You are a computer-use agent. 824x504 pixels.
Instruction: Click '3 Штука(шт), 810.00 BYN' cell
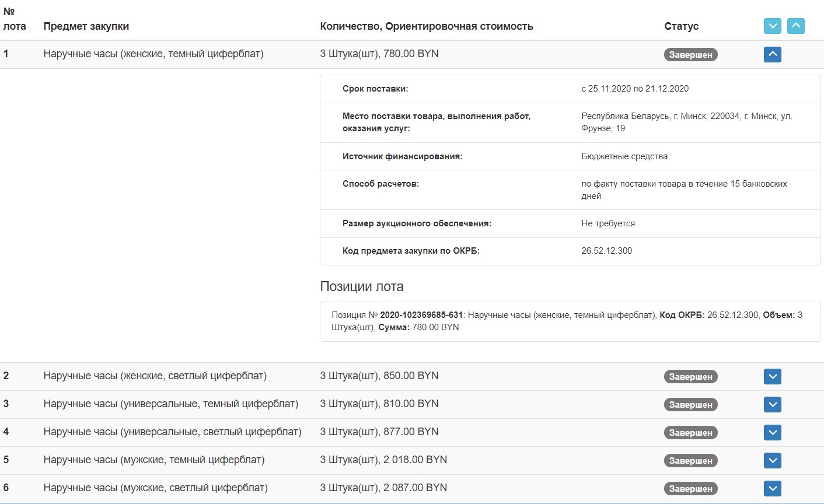point(379,404)
